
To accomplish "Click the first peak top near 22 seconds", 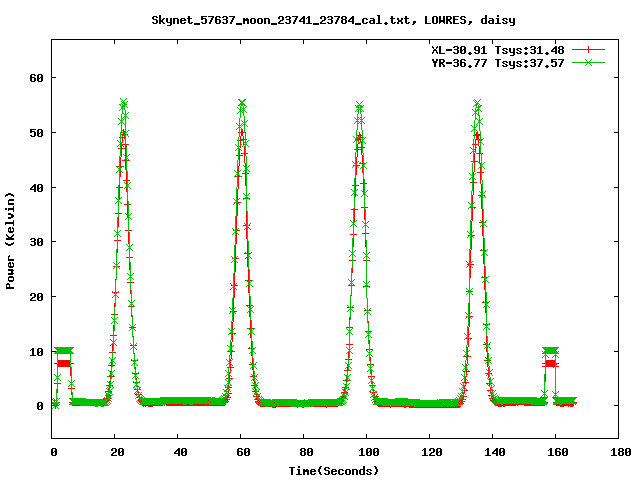I will [x=124, y=102].
